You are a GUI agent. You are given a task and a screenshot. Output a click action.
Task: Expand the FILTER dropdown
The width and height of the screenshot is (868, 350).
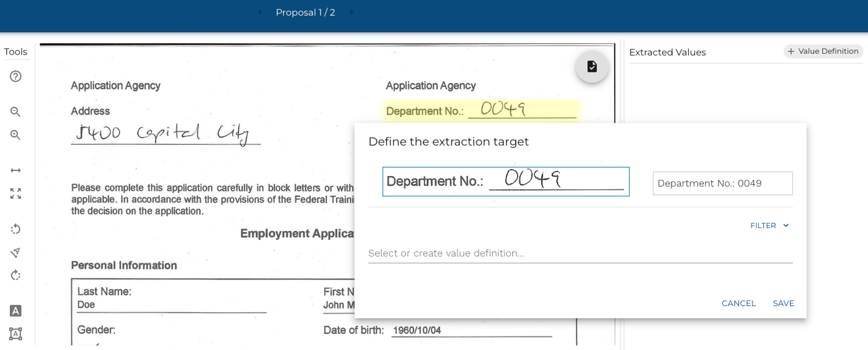coord(769,225)
